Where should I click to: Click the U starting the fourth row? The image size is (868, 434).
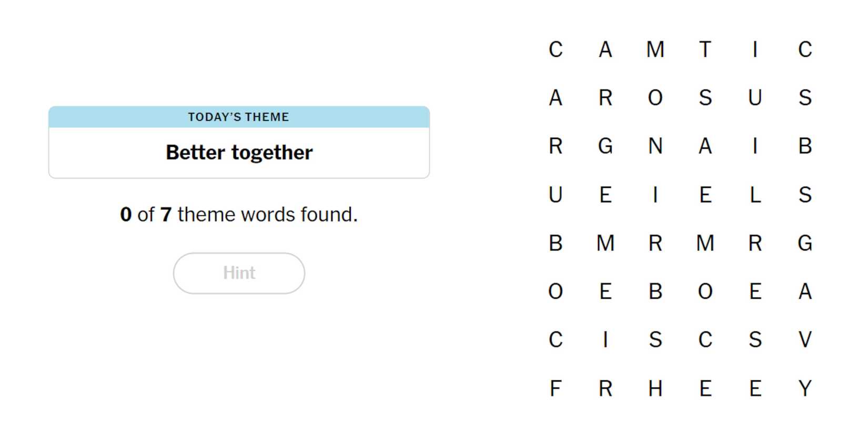click(555, 195)
